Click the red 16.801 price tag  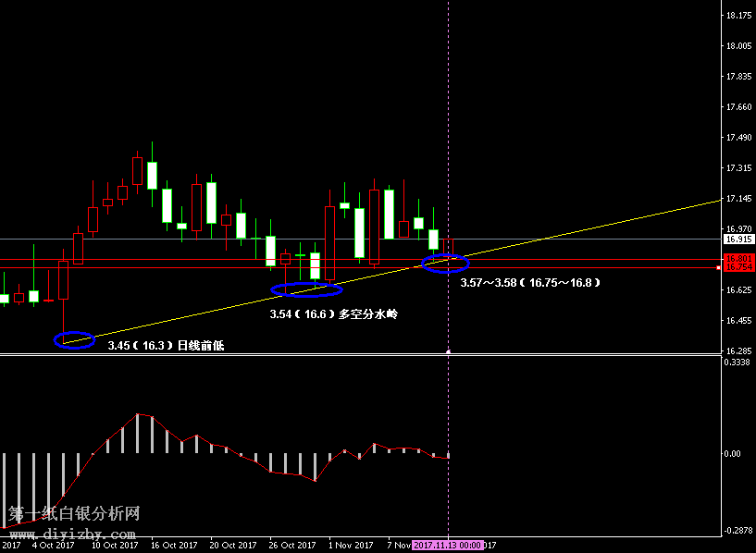tap(737, 259)
